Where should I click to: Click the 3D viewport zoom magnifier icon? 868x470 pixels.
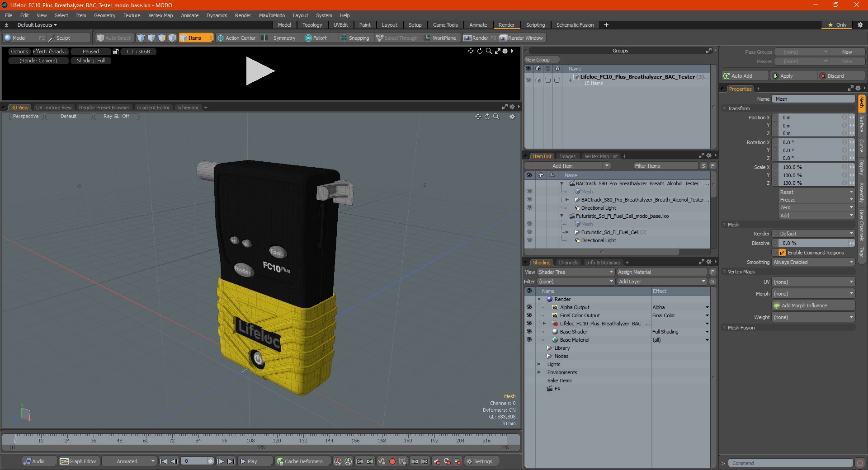pyautogui.click(x=496, y=117)
